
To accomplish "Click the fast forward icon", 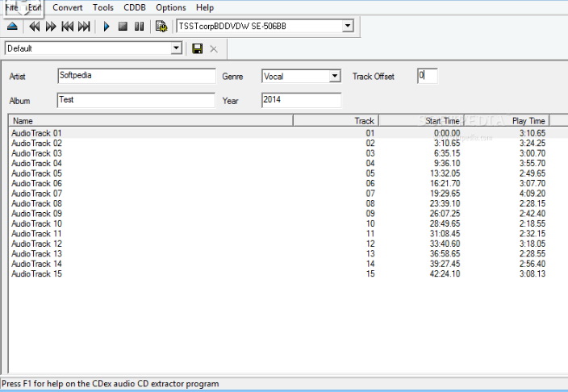I will [x=51, y=27].
